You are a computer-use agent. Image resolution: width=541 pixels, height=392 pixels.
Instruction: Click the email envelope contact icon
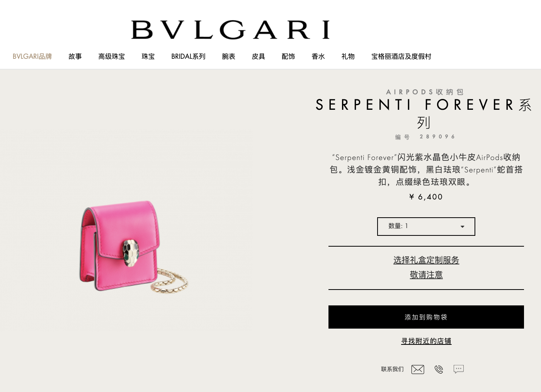pos(418,369)
